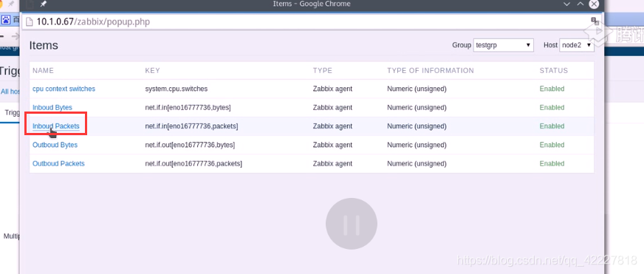644x274 pixels.
Task: Click Enabled status of cpu context switches
Action: coord(552,89)
